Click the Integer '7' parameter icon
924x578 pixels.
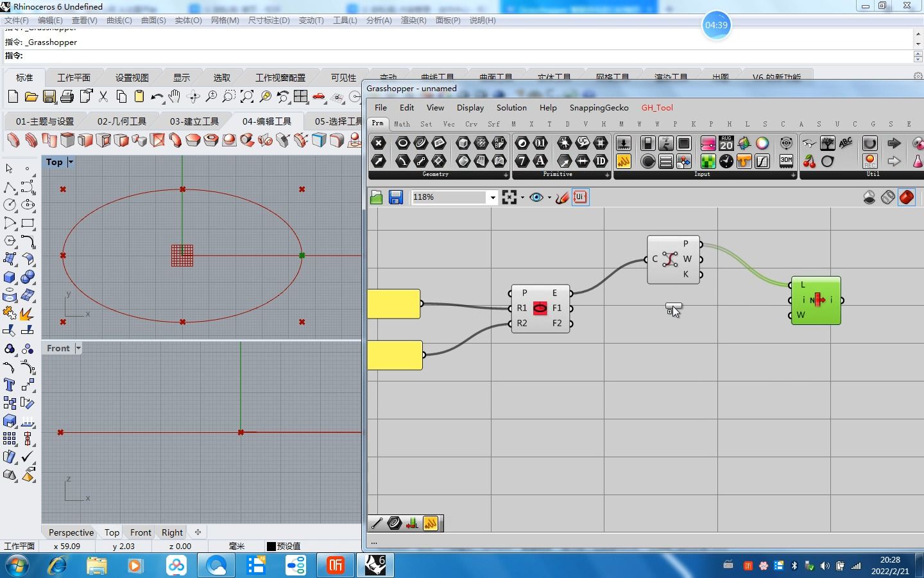[522, 161]
